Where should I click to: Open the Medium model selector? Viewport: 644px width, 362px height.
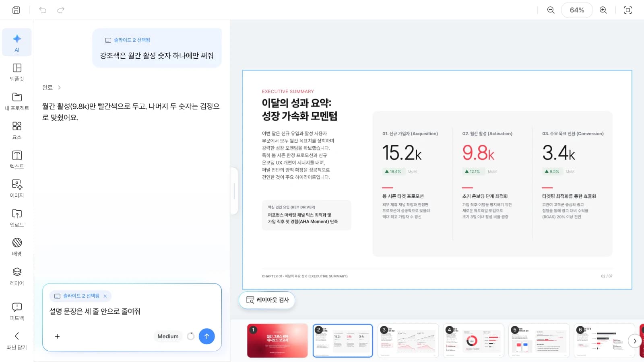coord(168,336)
